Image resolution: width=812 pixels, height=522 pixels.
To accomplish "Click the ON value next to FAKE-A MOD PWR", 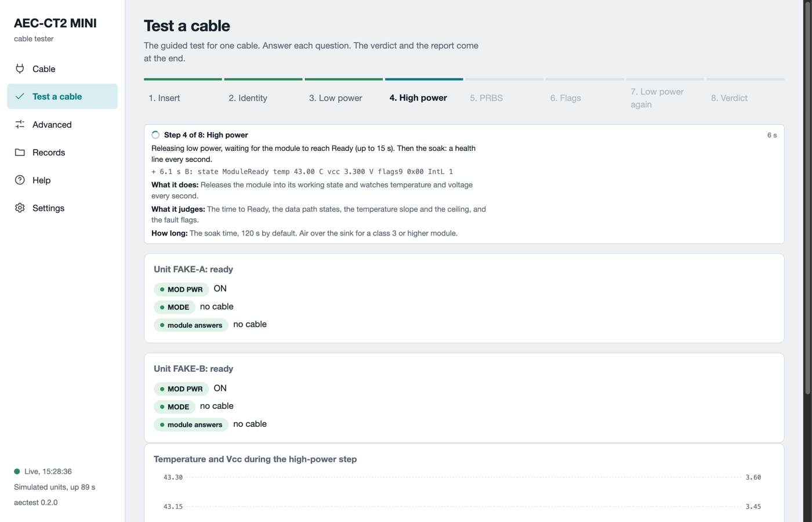I will pos(220,289).
